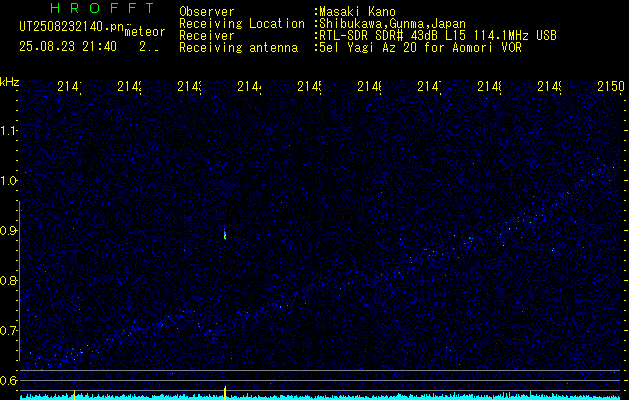
Task: Click the short yellow spike near 2141 in the bottom strip
Action: point(74,394)
